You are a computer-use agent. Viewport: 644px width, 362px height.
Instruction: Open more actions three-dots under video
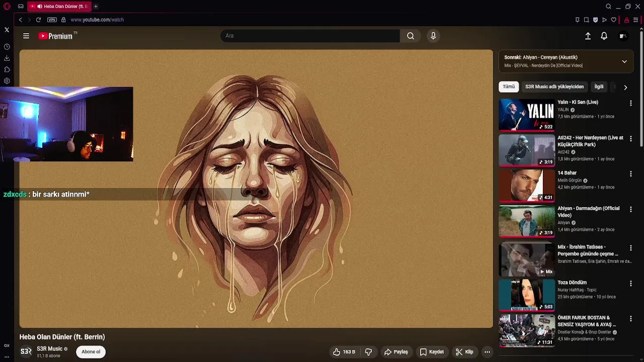coord(487,352)
